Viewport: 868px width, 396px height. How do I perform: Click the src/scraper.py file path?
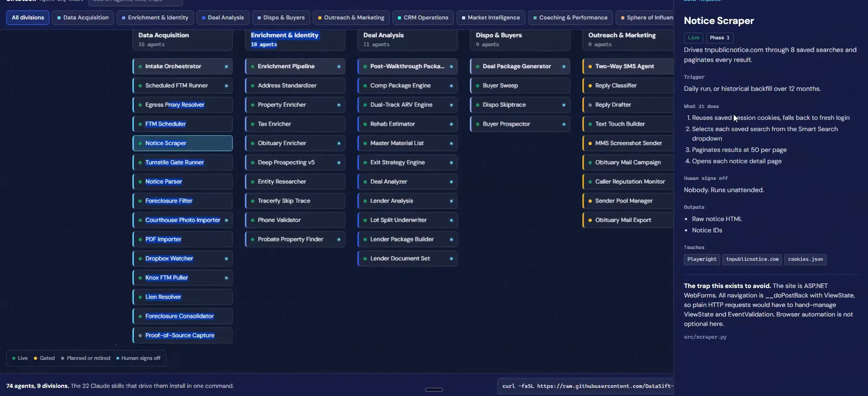coord(705,337)
